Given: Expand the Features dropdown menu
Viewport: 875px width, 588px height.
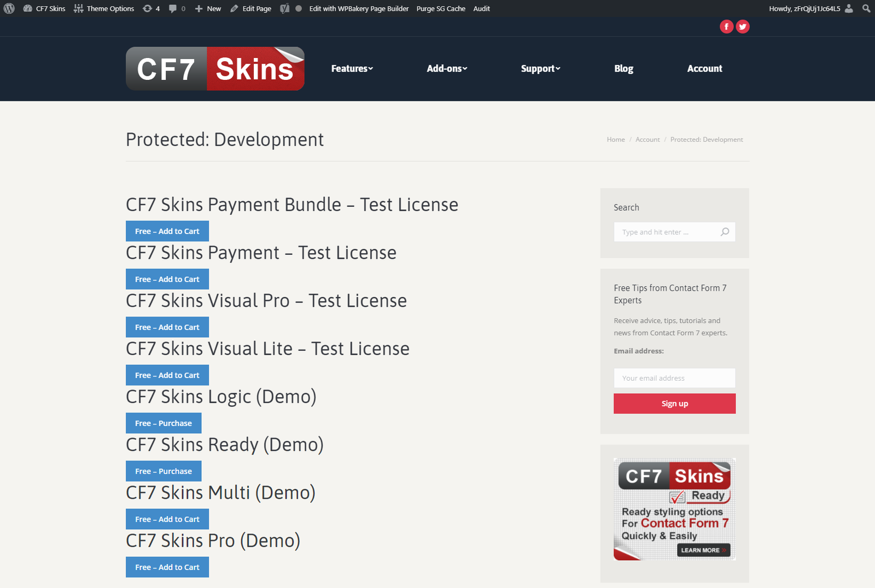Looking at the screenshot, I should tap(352, 69).
